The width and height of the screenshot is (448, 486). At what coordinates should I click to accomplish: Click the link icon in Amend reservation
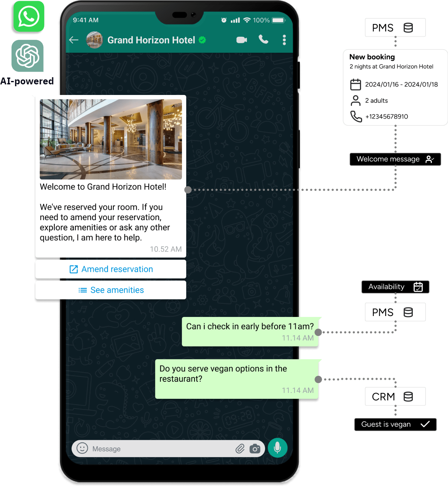pyautogui.click(x=74, y=269)
